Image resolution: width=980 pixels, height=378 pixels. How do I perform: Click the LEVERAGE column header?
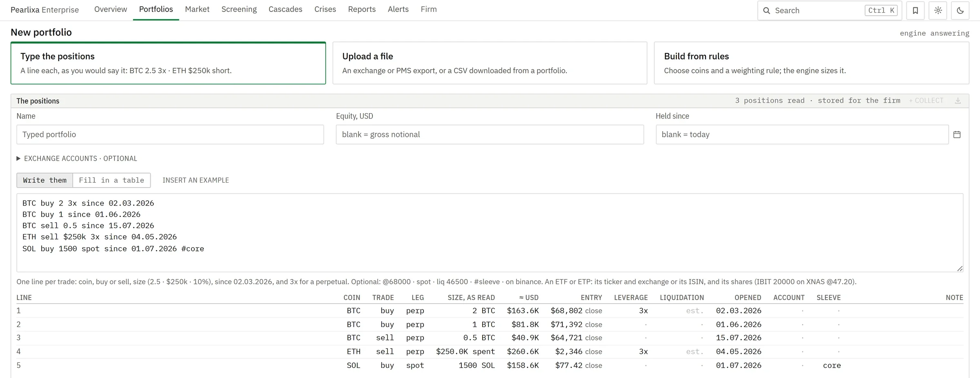[631, 297]
